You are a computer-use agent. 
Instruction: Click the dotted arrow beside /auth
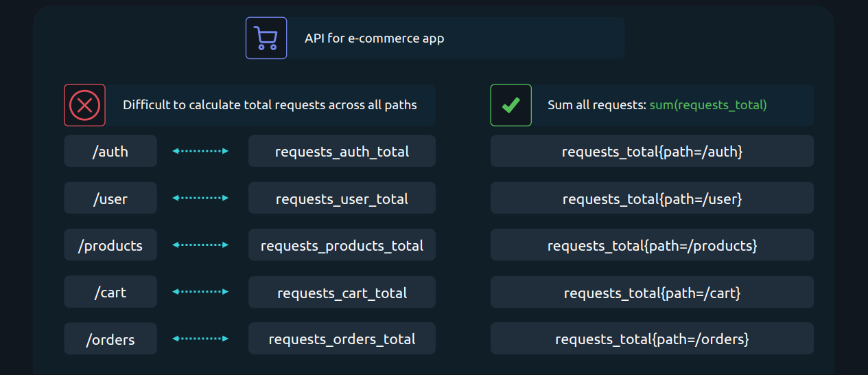[200, 151]
